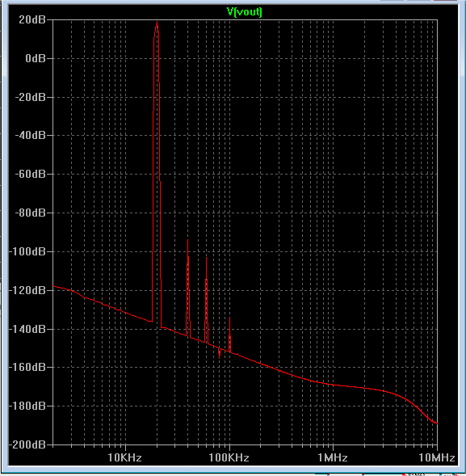Click the -80dB axis label
Viewport: 466px width, 476px height.
point(31,213)
